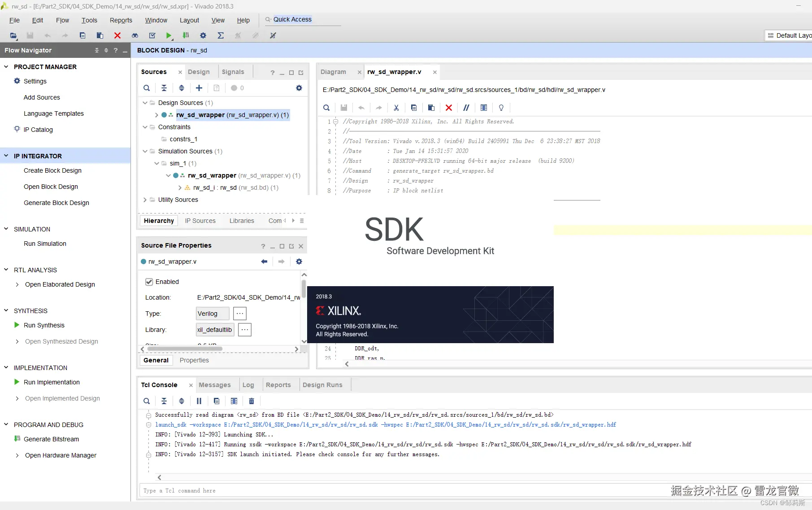Open the File menu
This screenshot has width=812, height=510.
pyautogui.click(x=14, y=20)
